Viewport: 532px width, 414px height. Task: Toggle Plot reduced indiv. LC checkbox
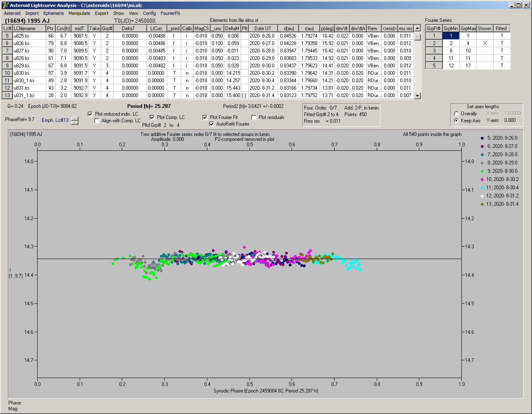tap(90, 114)
